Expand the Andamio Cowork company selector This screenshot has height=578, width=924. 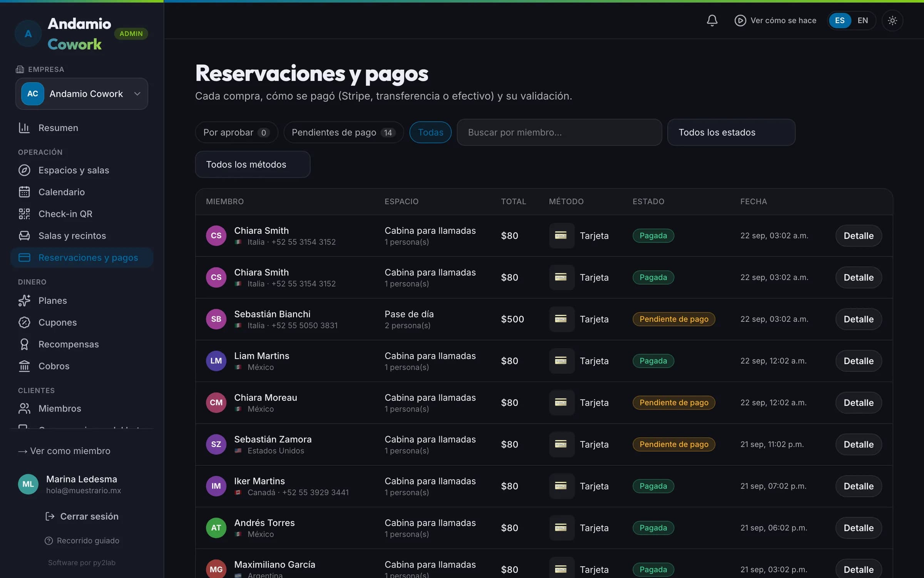pos(82,94)
